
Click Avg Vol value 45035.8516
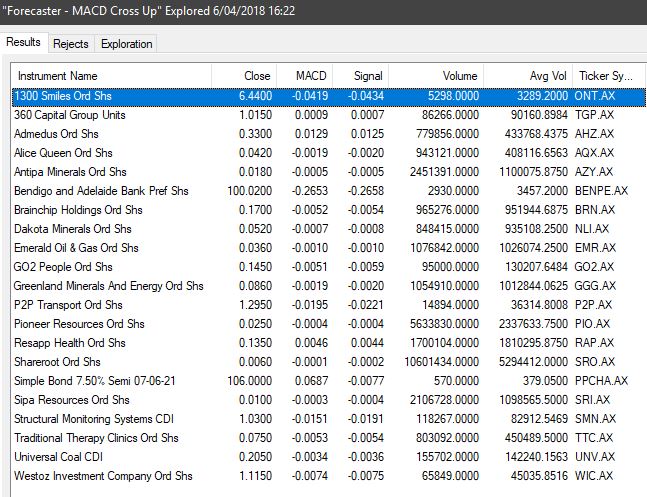pyautogui.click(x=539, y=476)
